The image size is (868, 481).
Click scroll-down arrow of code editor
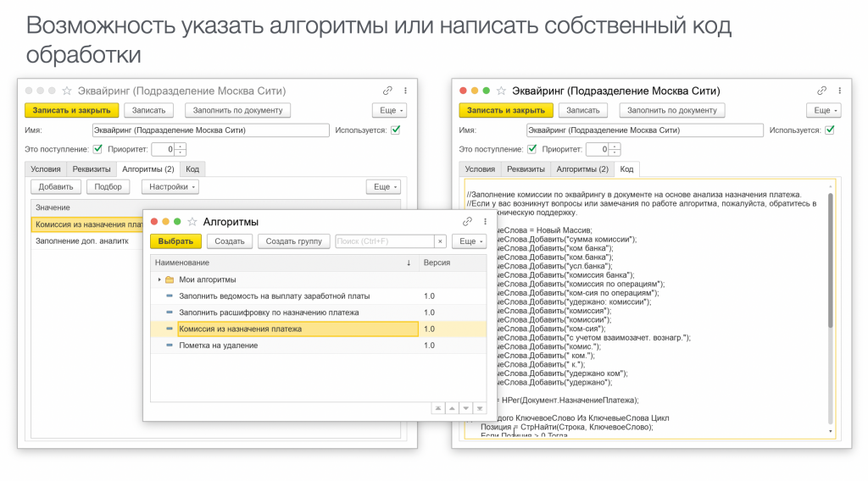[830, 431]
